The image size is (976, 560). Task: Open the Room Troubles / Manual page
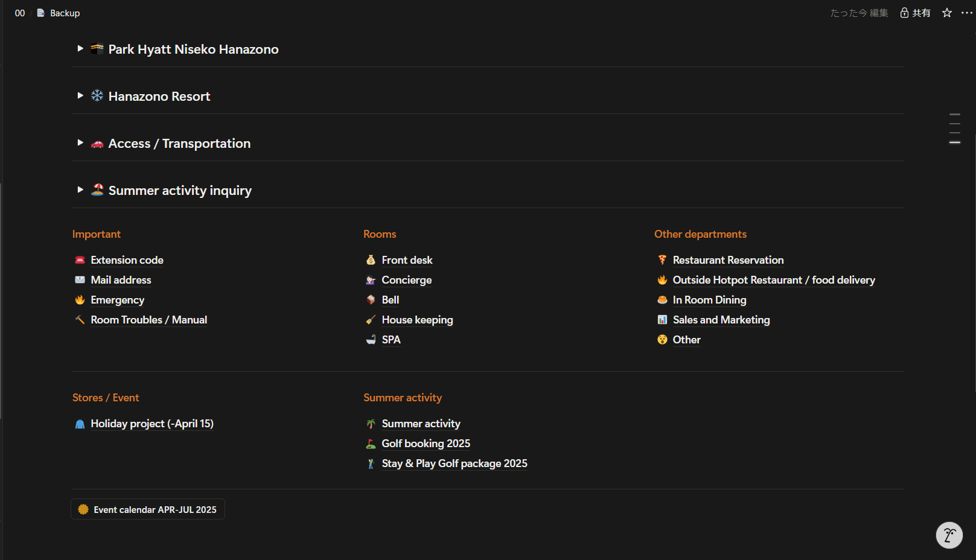(148, 320)
